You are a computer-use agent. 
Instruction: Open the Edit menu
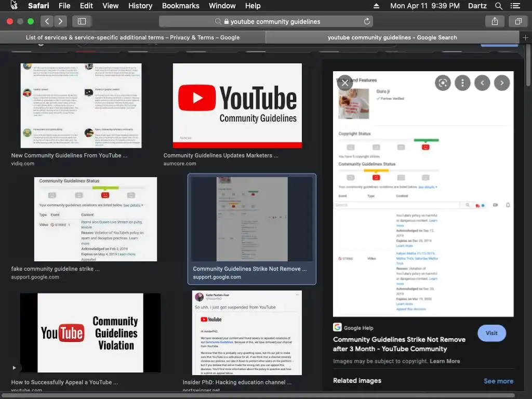(x=86, y=6)
